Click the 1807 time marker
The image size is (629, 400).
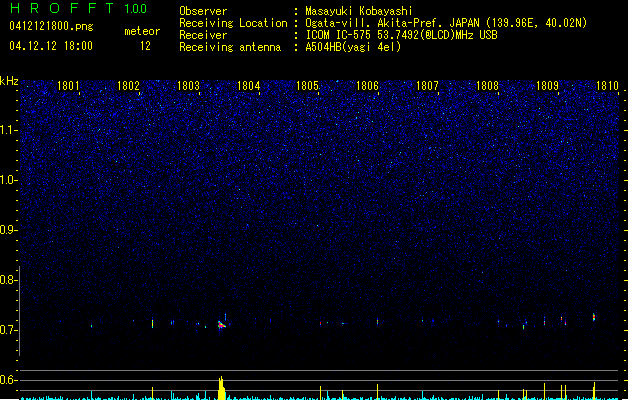point(427,86)
